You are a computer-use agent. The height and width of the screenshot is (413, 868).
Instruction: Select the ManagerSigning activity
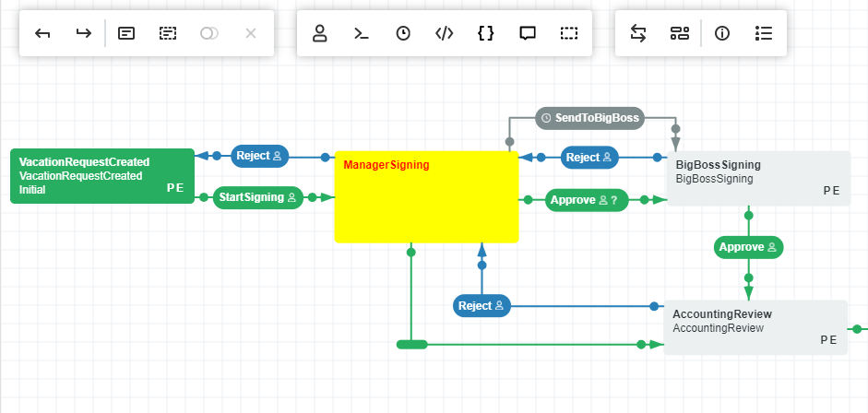[x=427, y=197]
